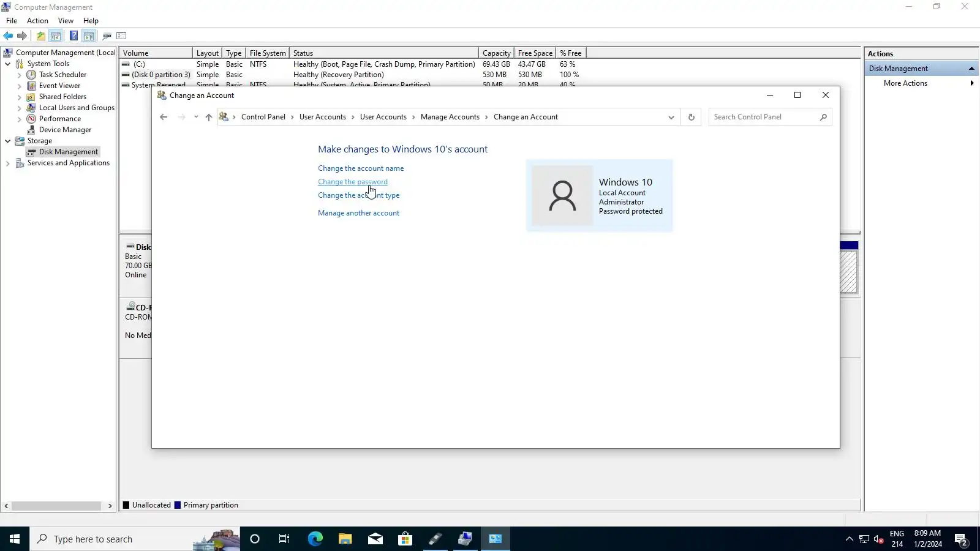Open File Explorer from the taskbar

345,539
